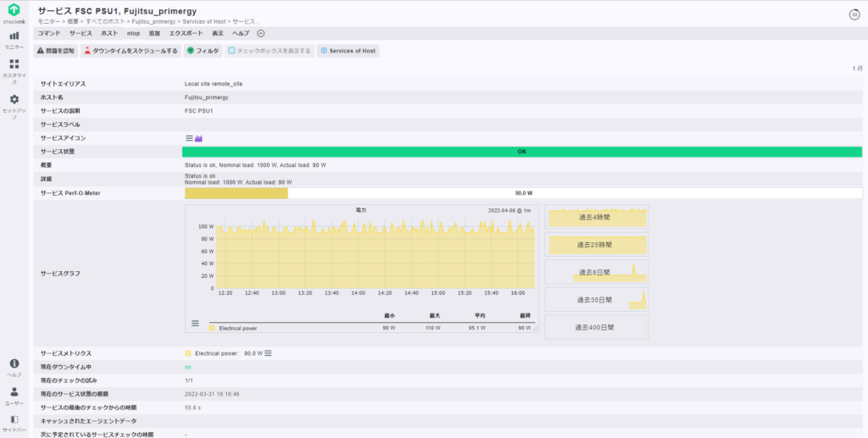Click the 30 second refresh countdown icon
This screenshot has height=438, width=868.
(x=854, y=15)
